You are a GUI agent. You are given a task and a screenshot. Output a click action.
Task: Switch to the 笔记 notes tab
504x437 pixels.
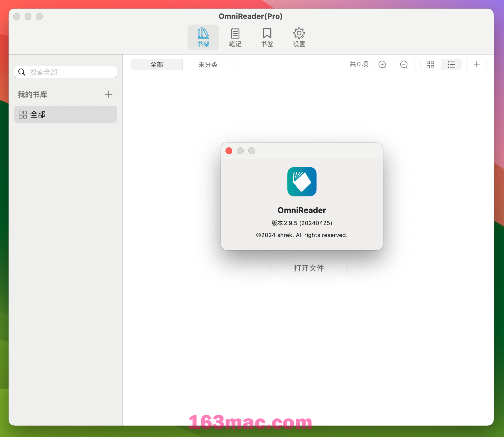tap(235, 37)
